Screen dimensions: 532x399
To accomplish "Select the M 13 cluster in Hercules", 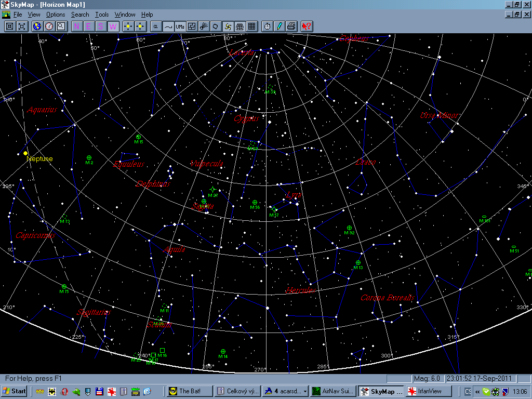I will point(358,262).
